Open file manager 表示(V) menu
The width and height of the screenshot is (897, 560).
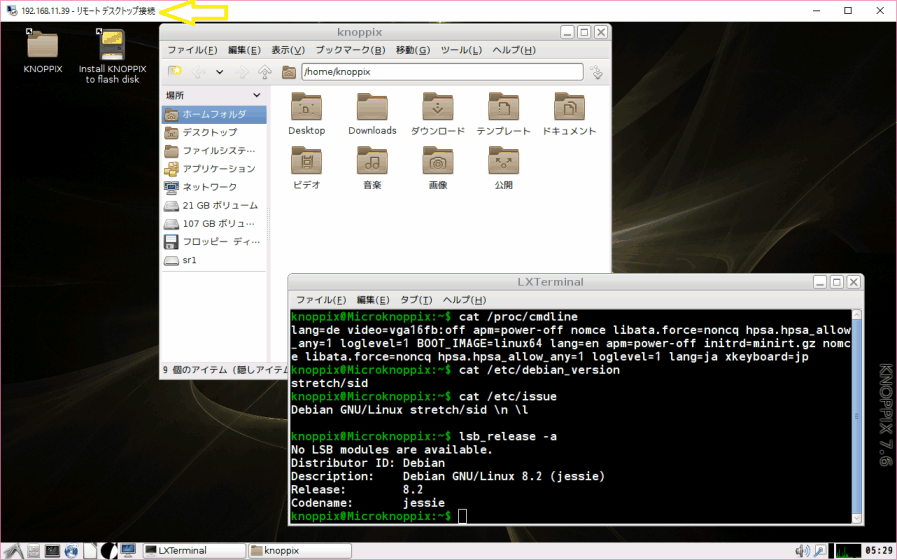point(288,50)
